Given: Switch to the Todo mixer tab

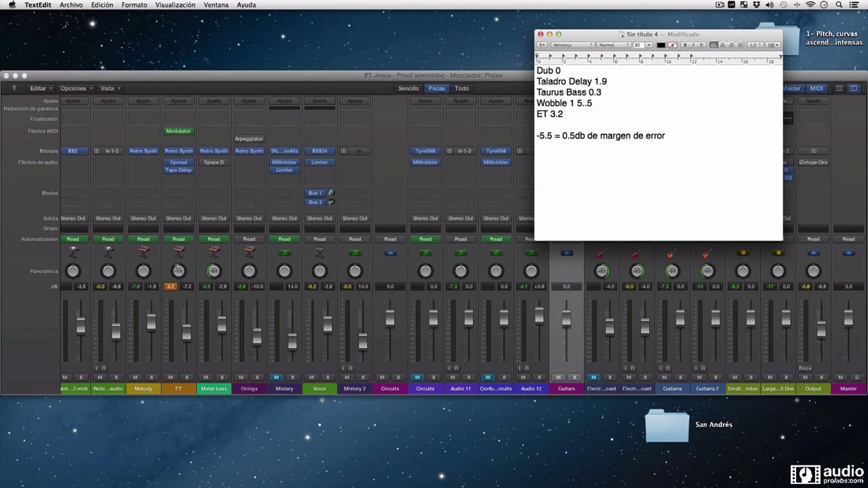Looking at the screenshot, I should pyautogui.click(x=461, y=88).
